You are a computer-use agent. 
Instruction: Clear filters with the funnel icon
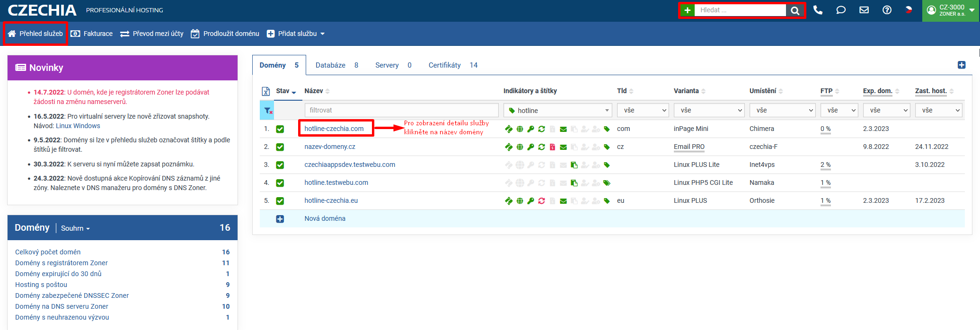point(267,111)
